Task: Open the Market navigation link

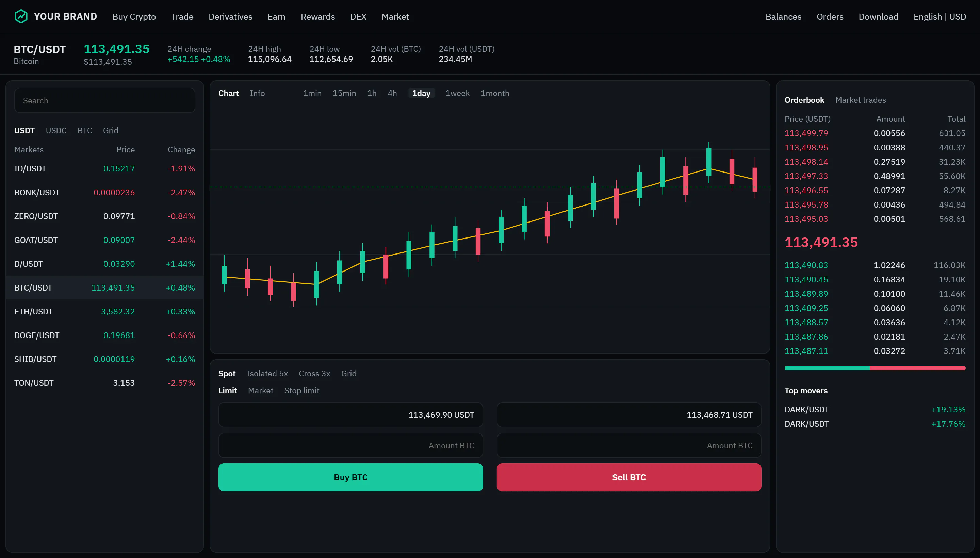Action: point(395,17)
